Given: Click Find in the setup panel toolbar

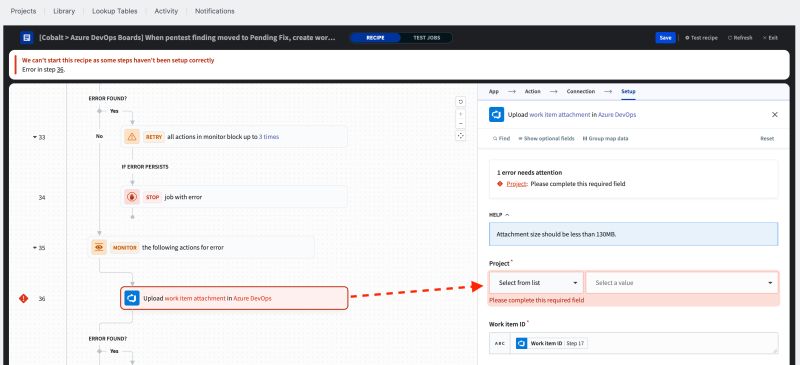Looking at the screenshot, I should point(502,138).
